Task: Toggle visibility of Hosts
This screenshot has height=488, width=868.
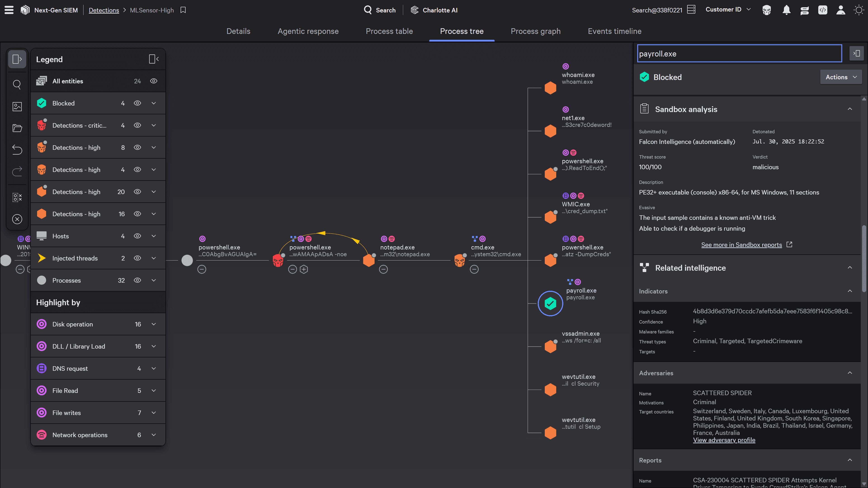Action: (x=137, y=236)
